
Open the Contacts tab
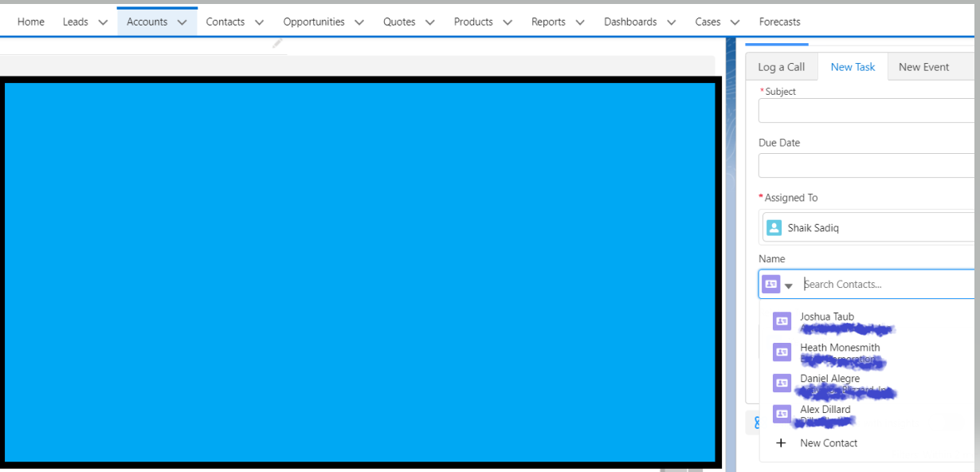pos(225,22)
